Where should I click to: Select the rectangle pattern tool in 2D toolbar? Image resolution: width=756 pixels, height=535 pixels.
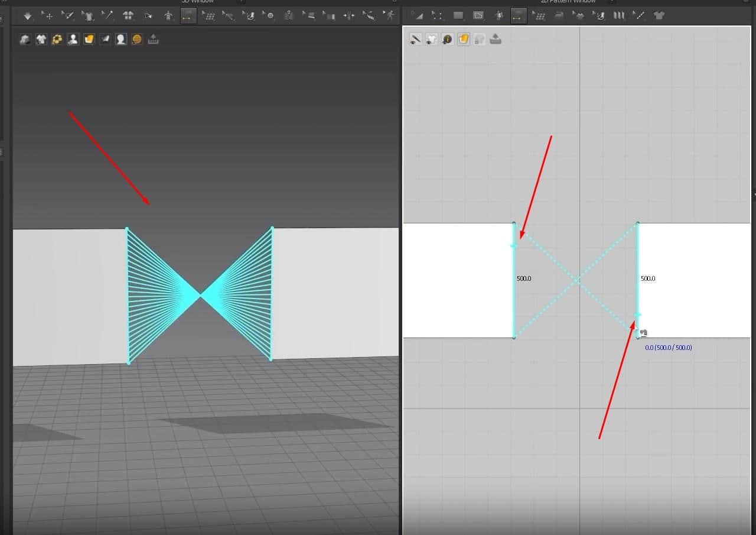pos(458,16)
